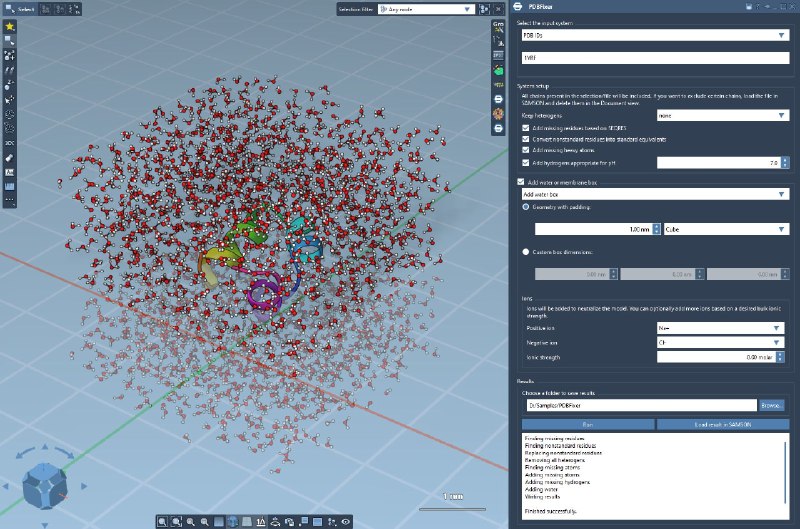Screen dimensions: 800x529
Task: Toggle the eye visibility icon in bottom toolbar
Action: (x=346, y=521)
